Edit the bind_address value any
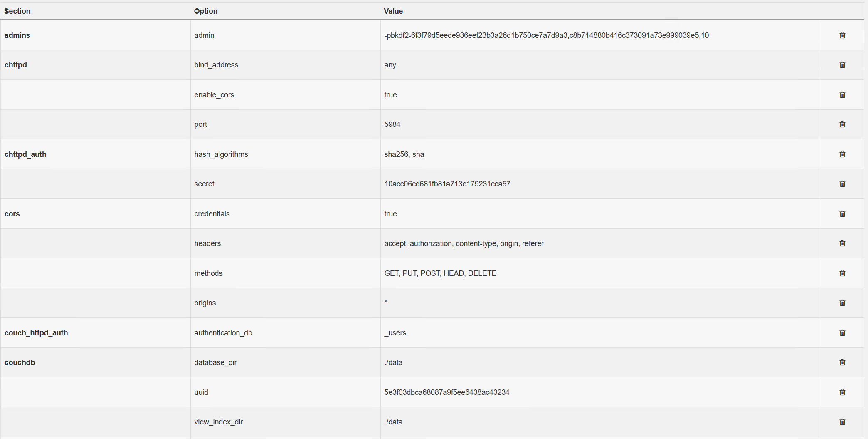The height and width of the screenshot is (439, 868). [390, 65]
